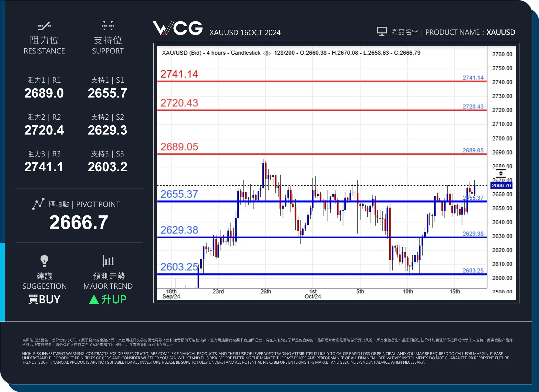Click the 升UP major trend text
This screenshot has height=392, width=539.
pyautogui.click(x=114, y=299)
